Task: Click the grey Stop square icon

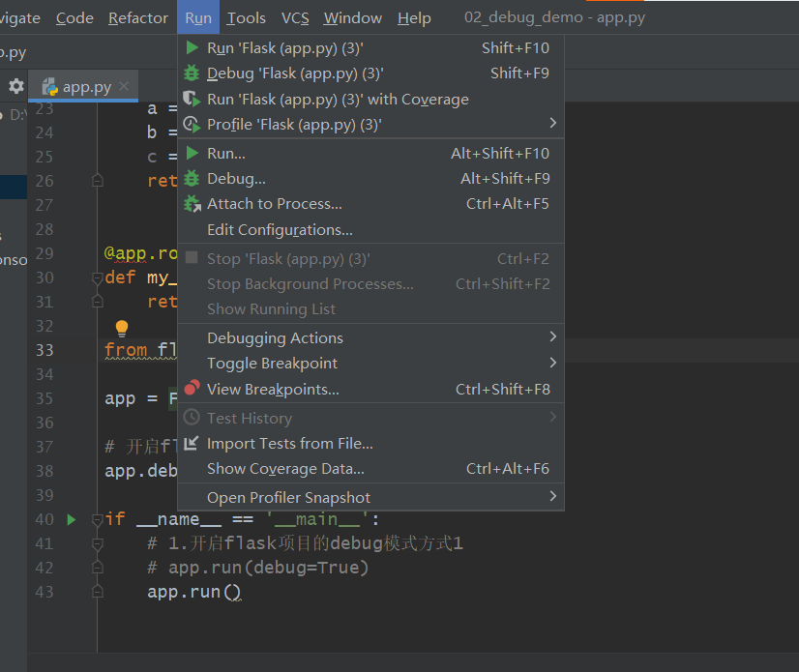Action: click(x=192, y=258)
